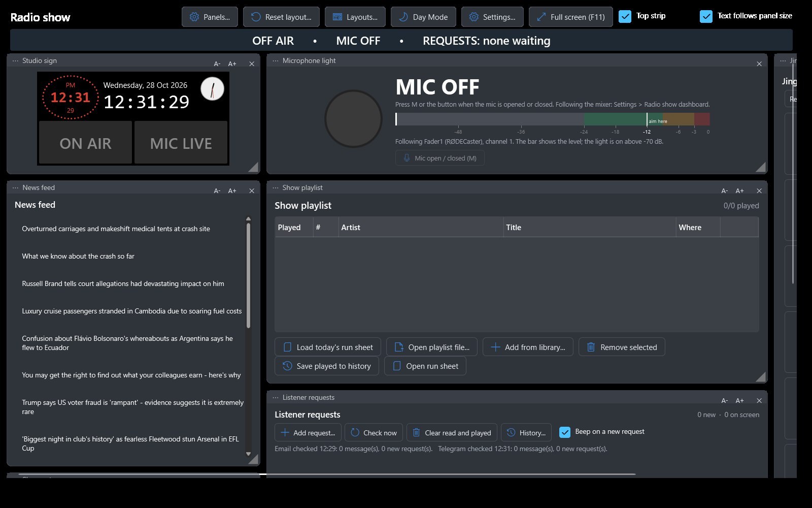Open Trump voter fraud headline
Viewport: 812px width, 508px height.
pos(133,407)
